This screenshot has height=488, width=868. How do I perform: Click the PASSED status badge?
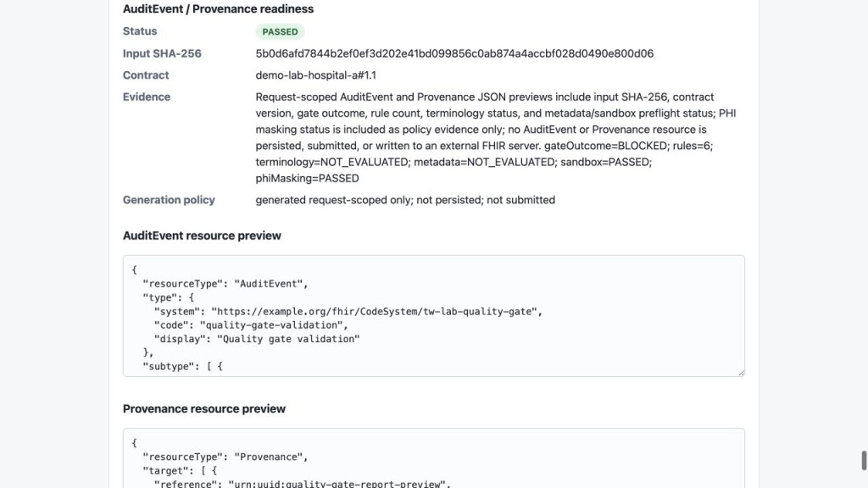tap(280, 31)
